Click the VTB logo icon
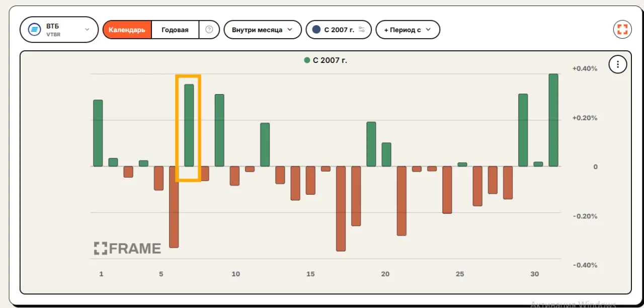 (x=35, y=30)
